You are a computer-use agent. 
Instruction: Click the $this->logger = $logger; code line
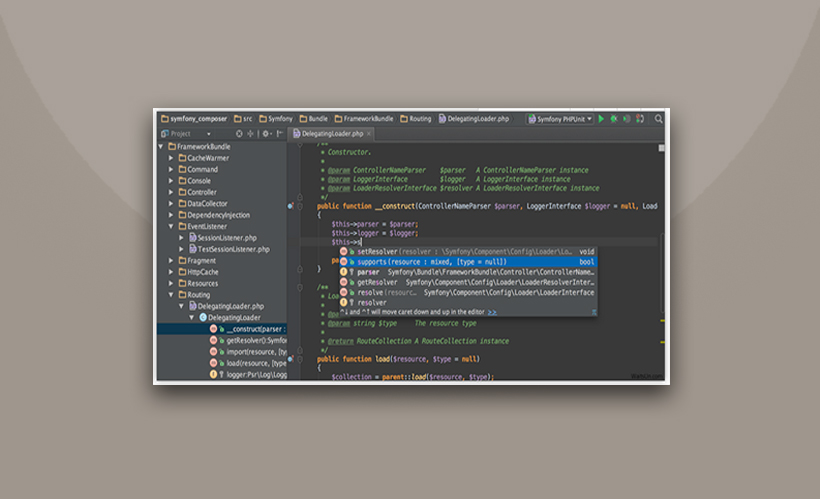374,233
